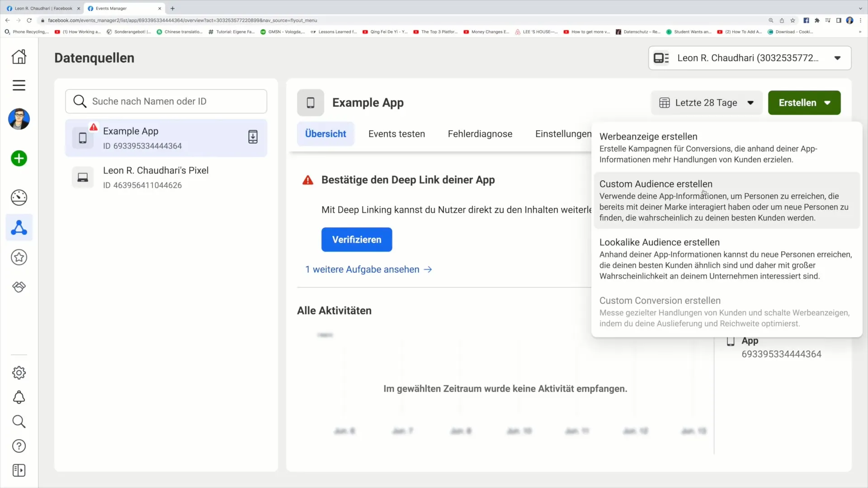868x488 pixels.
Task: Select the data sources triangle icon
Action: pyautogui.click(x=19, y=227)
